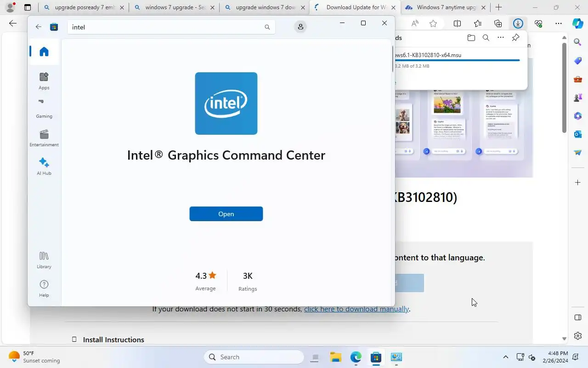The width and height of the screenshot is (588, 368).
Task: Open Store Help
Action: point(44,288)
